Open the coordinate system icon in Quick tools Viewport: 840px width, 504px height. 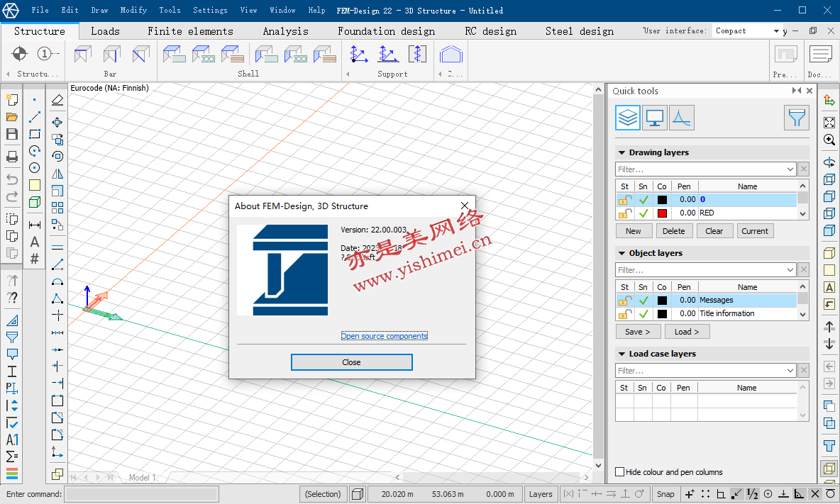681,118
